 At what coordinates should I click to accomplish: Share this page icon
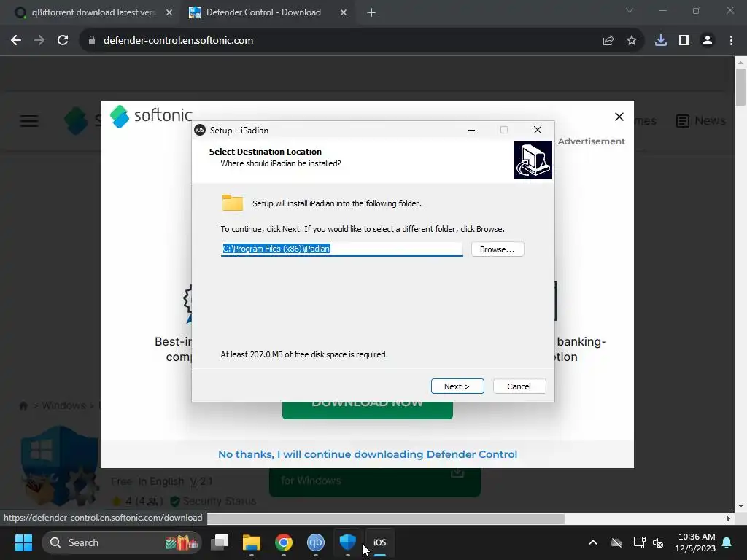[608, 41]
